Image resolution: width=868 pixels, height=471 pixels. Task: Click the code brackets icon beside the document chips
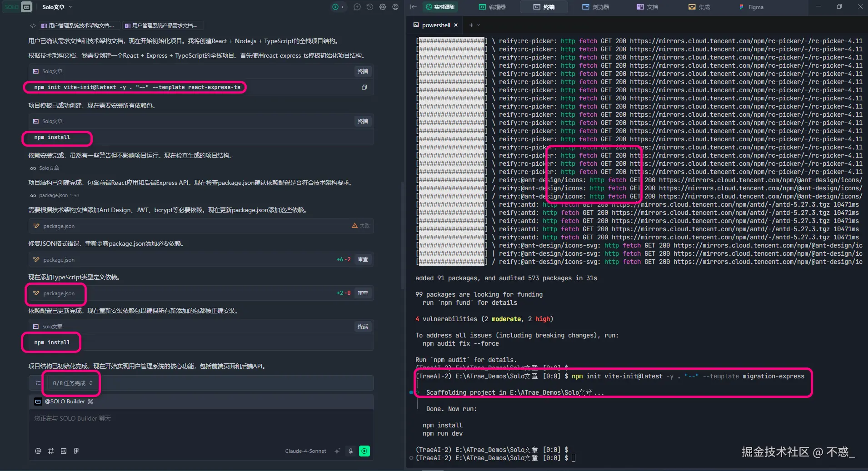pos(33,25)
